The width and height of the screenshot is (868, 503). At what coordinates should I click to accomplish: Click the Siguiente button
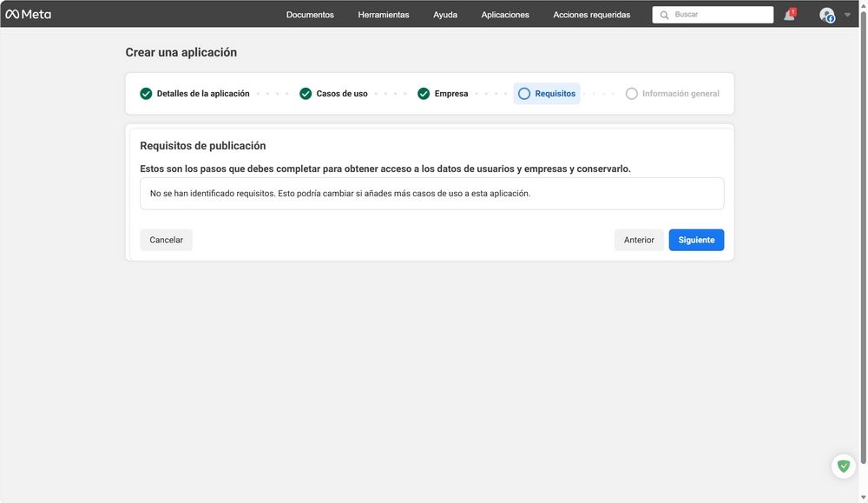click(696, 240)
